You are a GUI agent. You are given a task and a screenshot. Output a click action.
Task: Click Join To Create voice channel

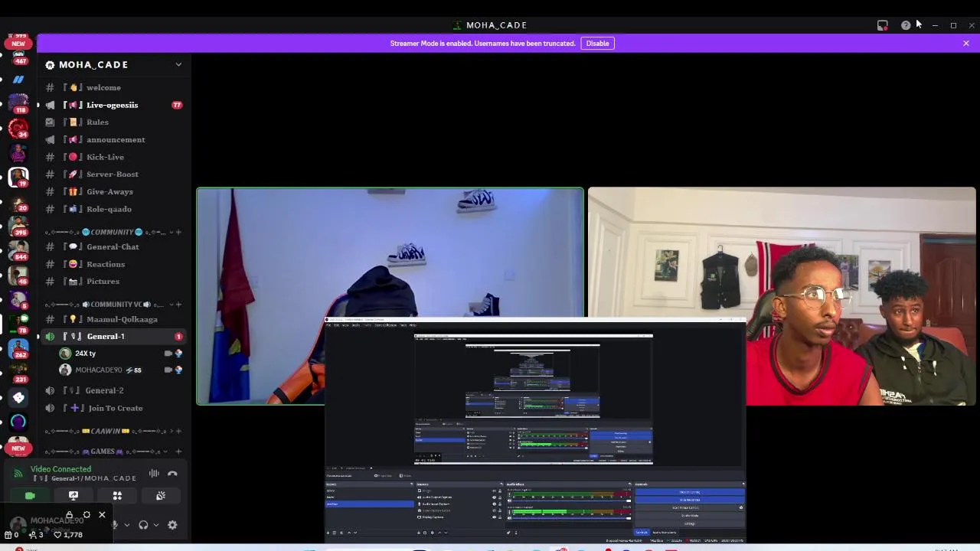[115, 408]
